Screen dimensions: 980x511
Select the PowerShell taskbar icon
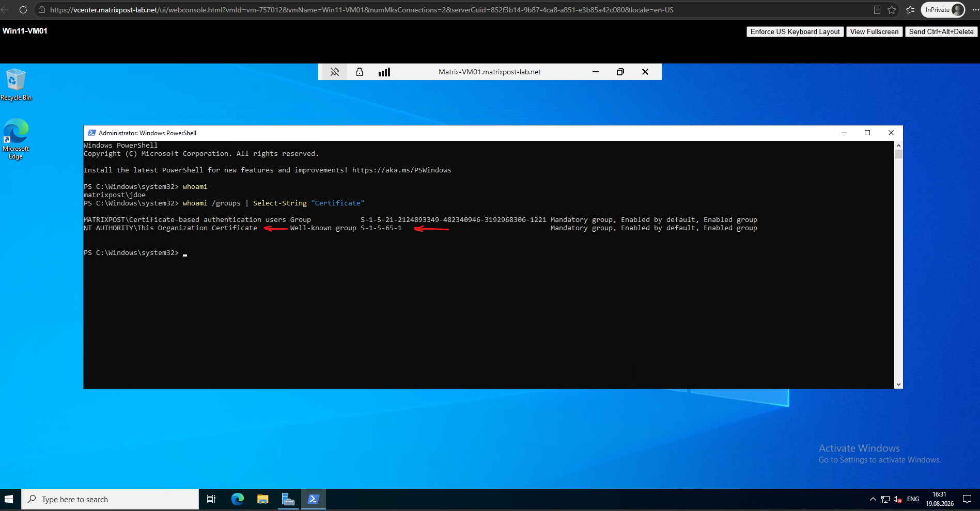[x=314, y=499]
